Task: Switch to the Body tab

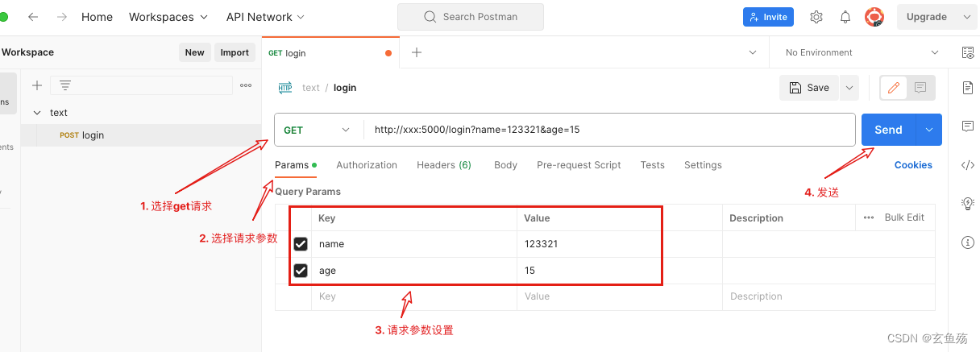Action: click(505, 165)
